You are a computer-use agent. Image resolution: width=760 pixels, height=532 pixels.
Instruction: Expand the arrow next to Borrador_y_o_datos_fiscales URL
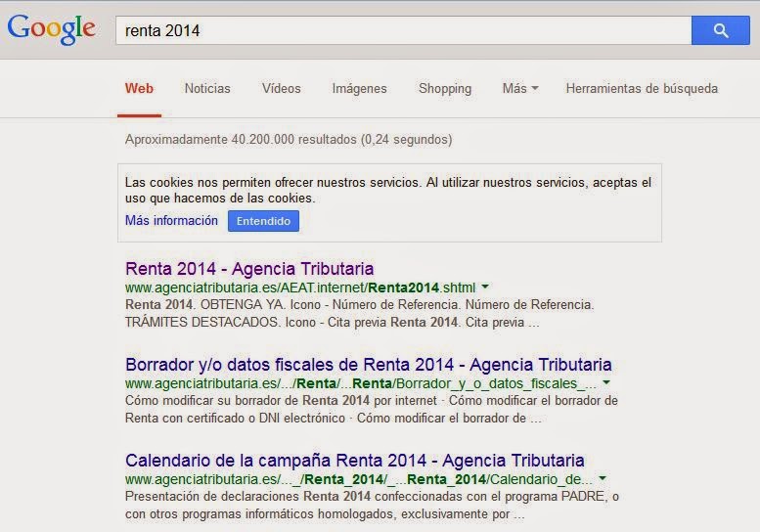(605, 383)
